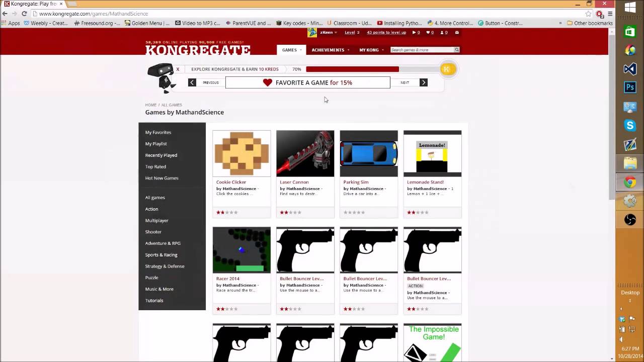Open OBS icon in taskbar
This screenshot has height=362, width=644.
point(630,220)
